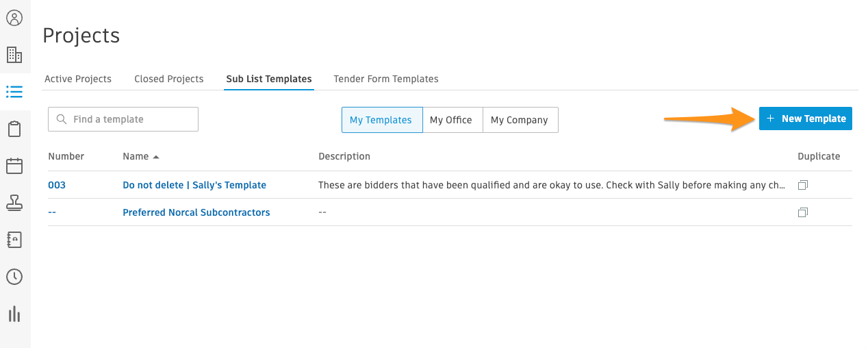Open the bar chart analytics icon
The height and width of the screenshot is (348, 868).
pyautogui.click(x=14, y=314)
